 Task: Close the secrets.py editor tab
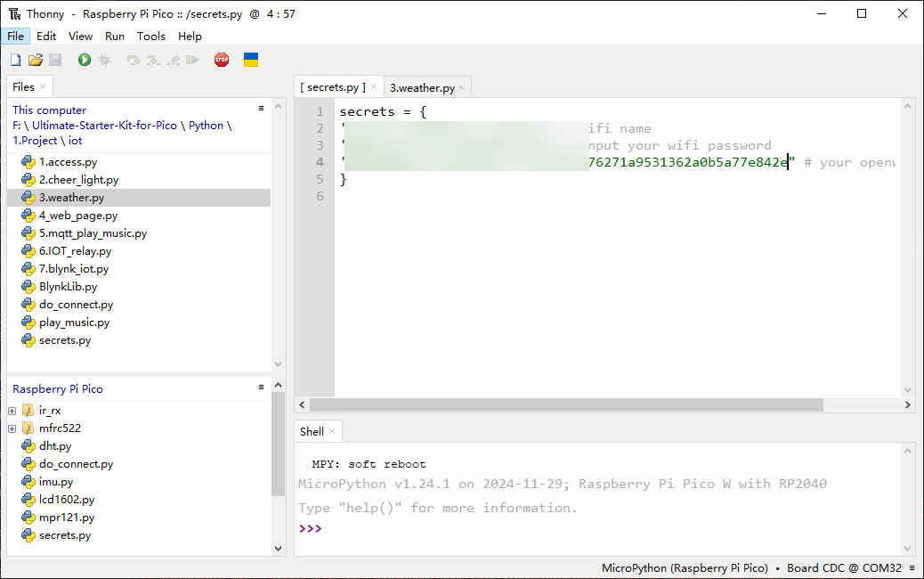[x=374, y=86]
